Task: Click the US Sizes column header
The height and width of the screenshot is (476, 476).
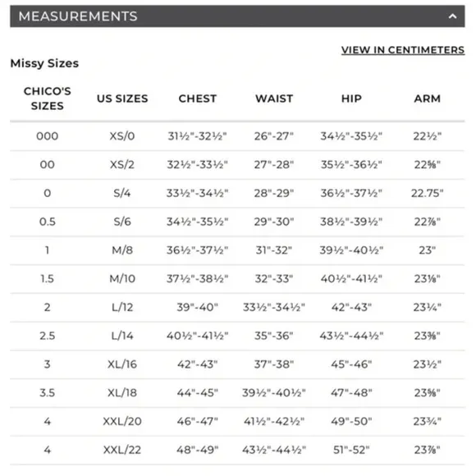Action: [122, 98]
